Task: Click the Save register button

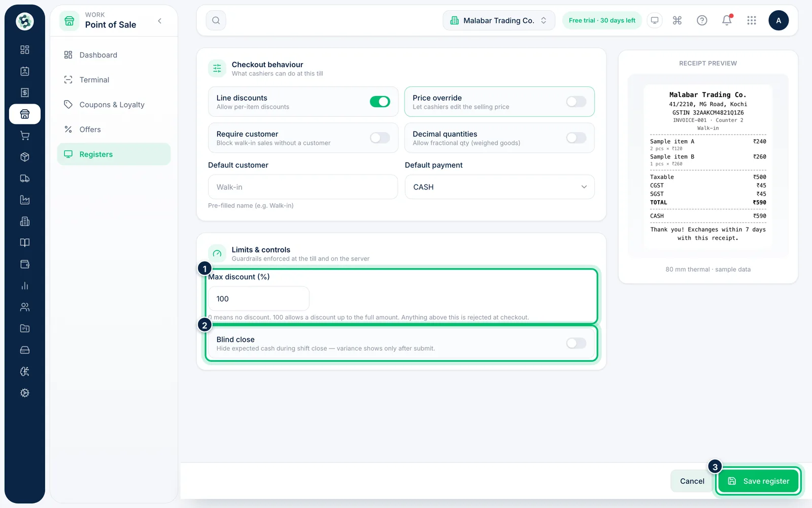Action: tap(758, 481)
